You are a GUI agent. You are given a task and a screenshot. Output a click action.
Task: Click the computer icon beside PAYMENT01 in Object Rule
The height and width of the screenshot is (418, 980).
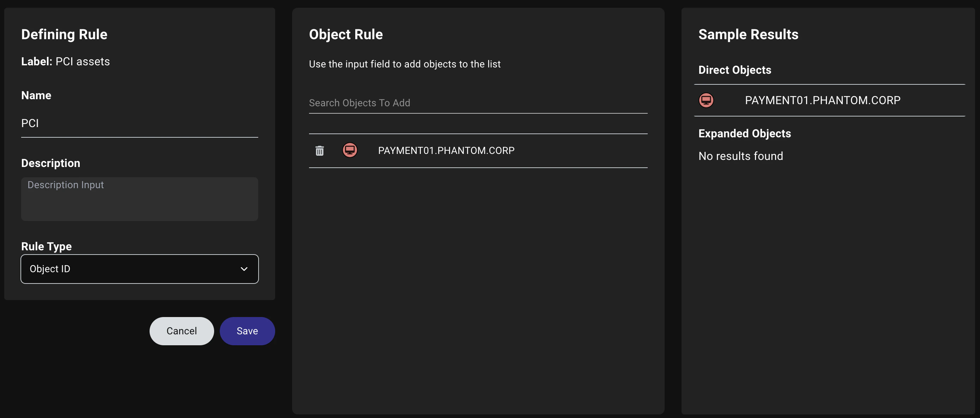point(350,150)
